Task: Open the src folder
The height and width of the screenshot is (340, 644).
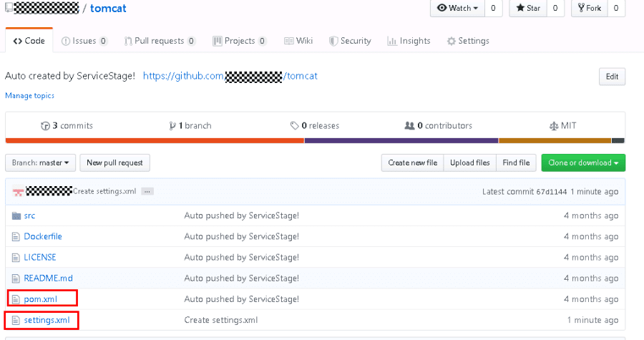Action: pos(29,215)
